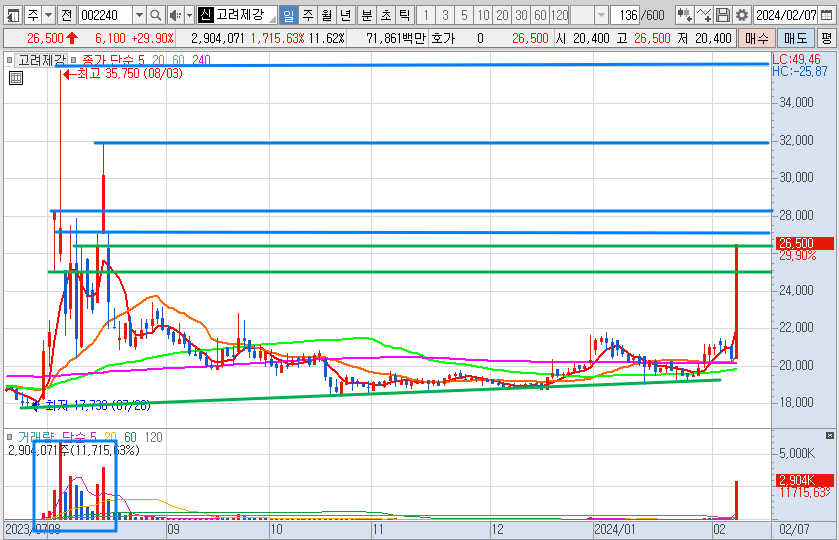Image resolution: width=839 pixels, height=540 pixels.
Task: Click the speaker sound icon
Action: point(174,15)
